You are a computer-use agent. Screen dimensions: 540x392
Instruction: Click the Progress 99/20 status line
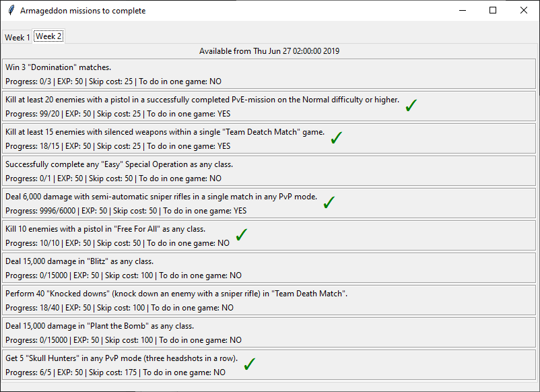[118, 114]
